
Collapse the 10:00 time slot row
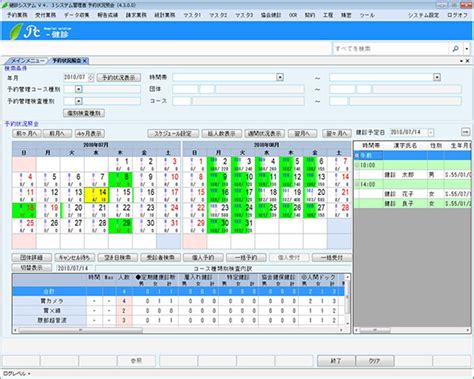(357, 165)
